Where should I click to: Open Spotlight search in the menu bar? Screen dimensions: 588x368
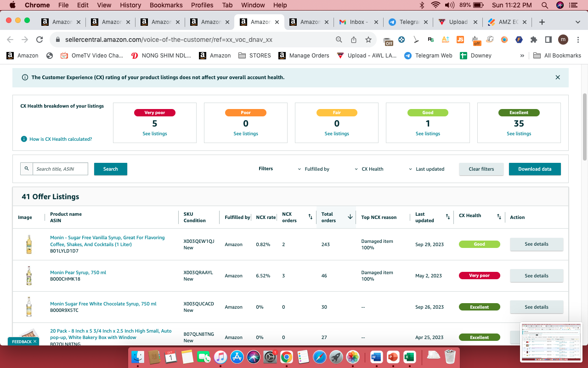coord(545,5)
